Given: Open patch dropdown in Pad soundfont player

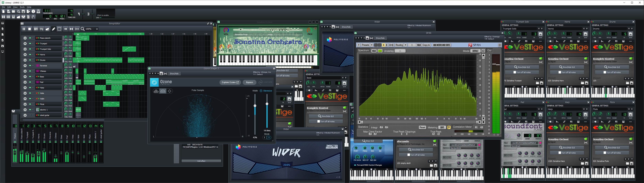Looking at the screenshot, I should point(540,146).
